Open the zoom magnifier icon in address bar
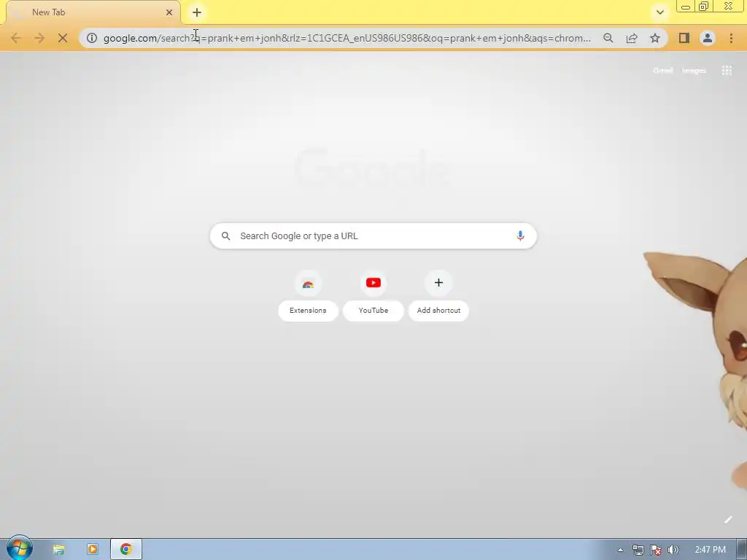Image resolution: width=747 pixels, height=560 pixels. click(x=608, y=38)
